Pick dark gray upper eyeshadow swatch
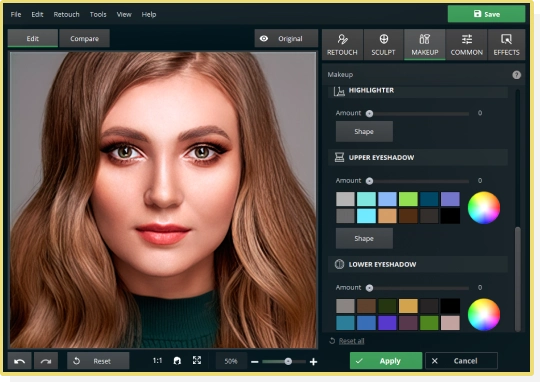The height and width of the screenshot is (382, 540). pos(345,216)
